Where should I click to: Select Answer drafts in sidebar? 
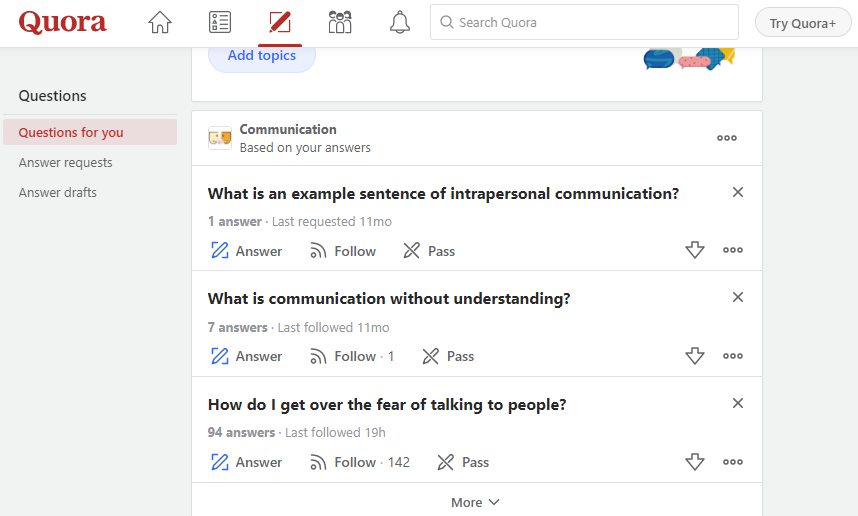tap(58, 192)
